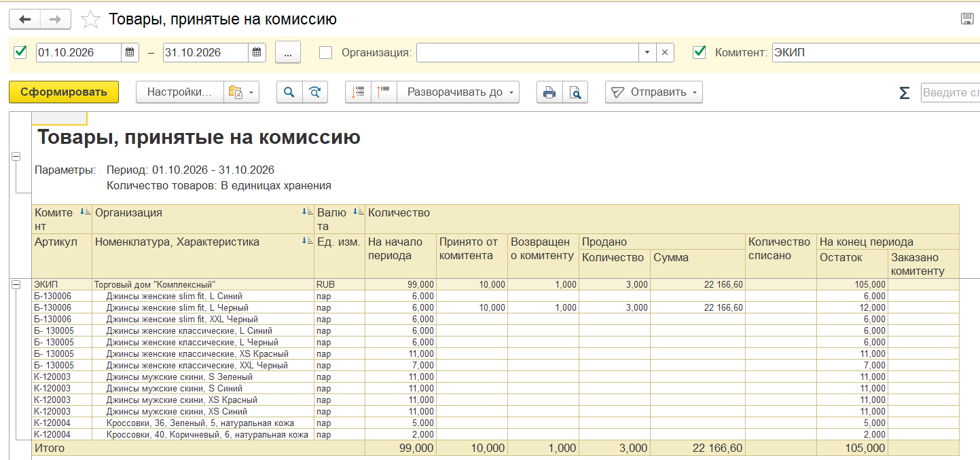Click the period selection ellipsis button
Image resolution: width=980 pixels, height=460 pixels.
(288, 52)
